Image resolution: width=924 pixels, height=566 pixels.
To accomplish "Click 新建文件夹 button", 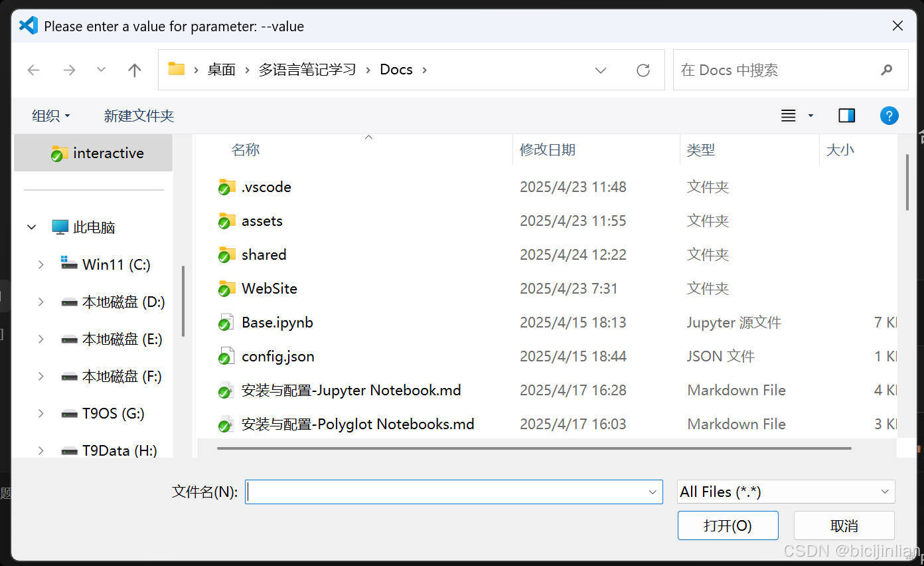I will pyautogui.click(x=139, y=116).
